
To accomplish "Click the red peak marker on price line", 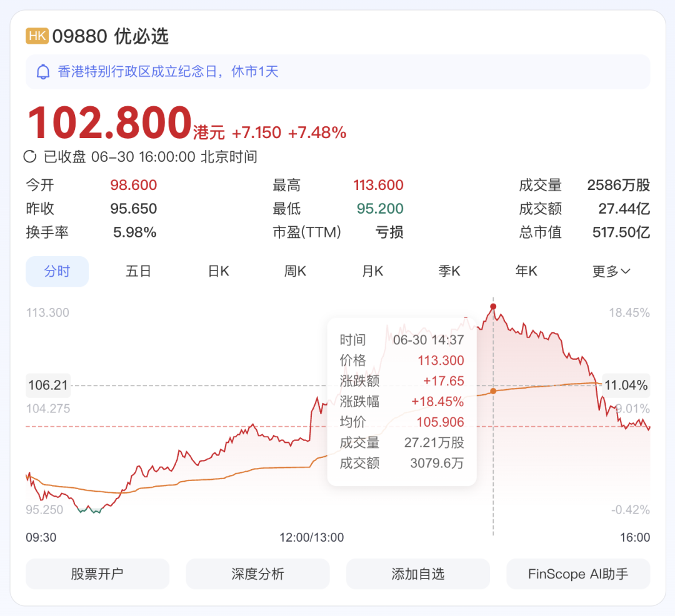I will click(493, 307).
